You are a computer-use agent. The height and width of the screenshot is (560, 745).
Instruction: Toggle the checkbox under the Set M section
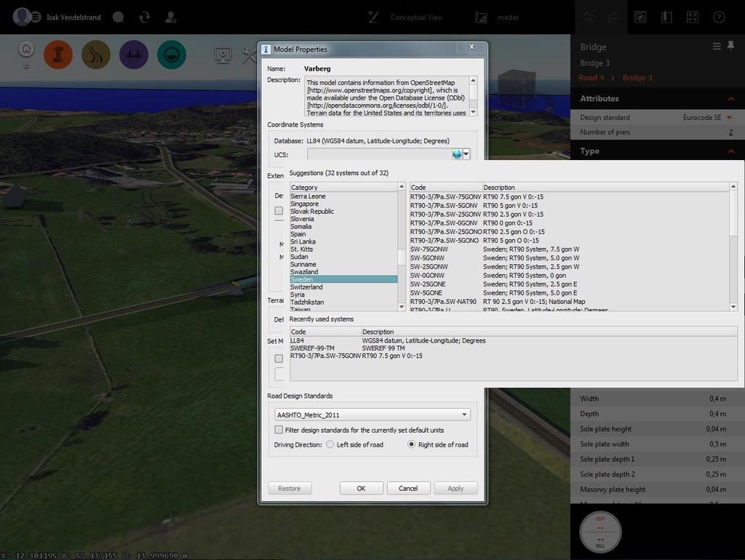279,359
